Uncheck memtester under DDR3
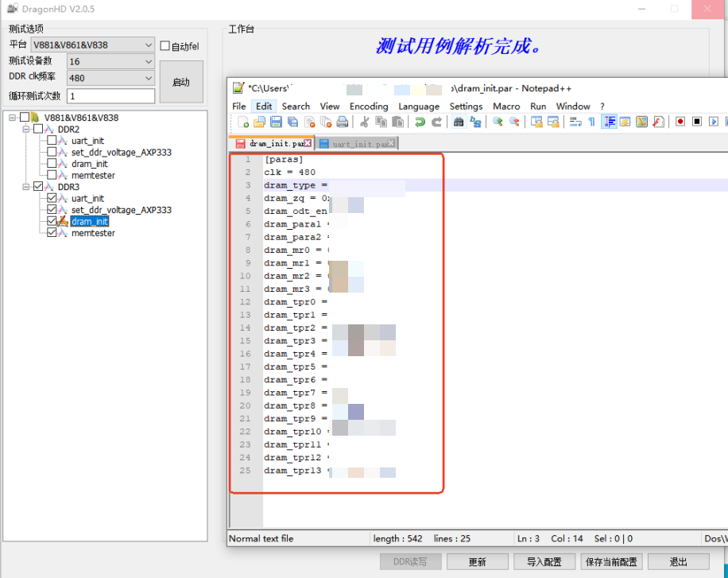 pos(52,233)
